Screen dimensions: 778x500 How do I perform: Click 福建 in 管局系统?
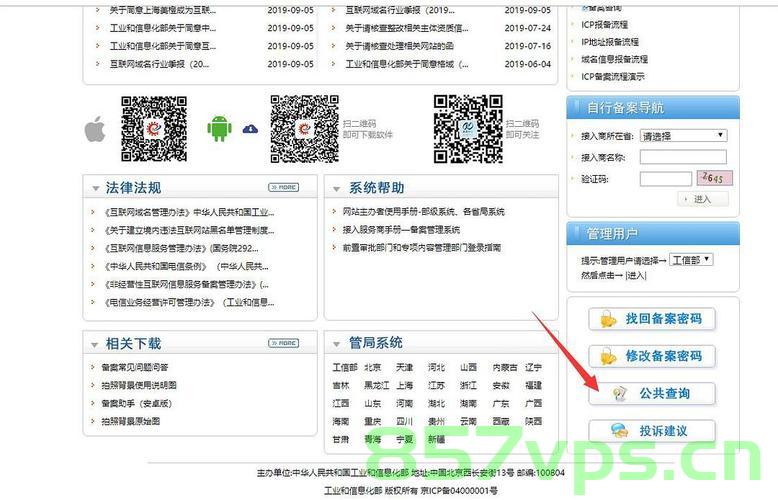[533, 385]
